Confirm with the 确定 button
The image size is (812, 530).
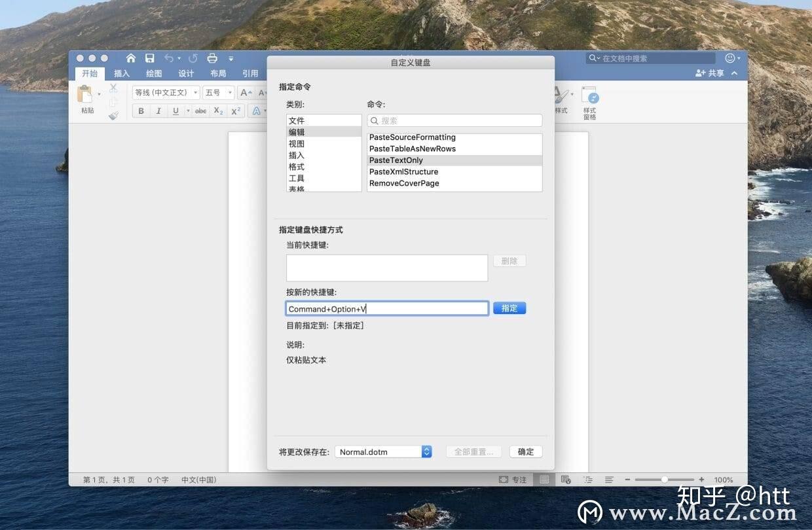(526, 451)
